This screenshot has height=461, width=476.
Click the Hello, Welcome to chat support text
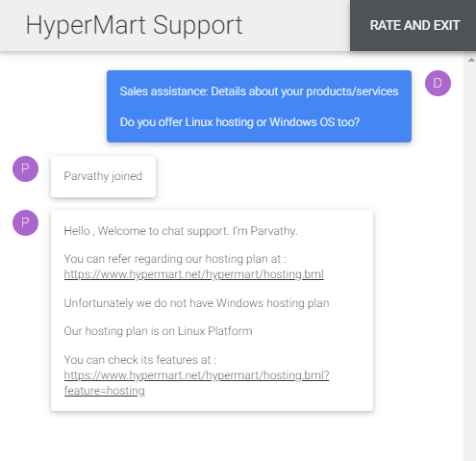pyautogui.click(x=181, y=231)
